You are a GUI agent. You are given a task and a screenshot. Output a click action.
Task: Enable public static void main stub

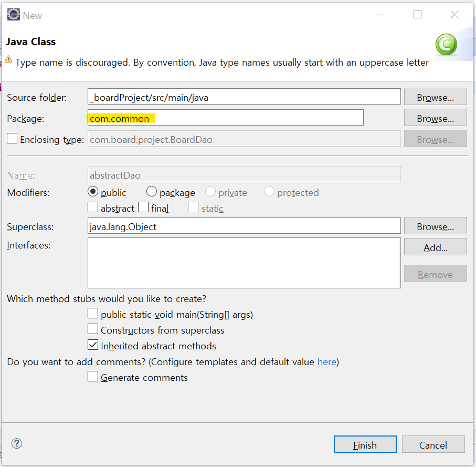click(93, 313)
